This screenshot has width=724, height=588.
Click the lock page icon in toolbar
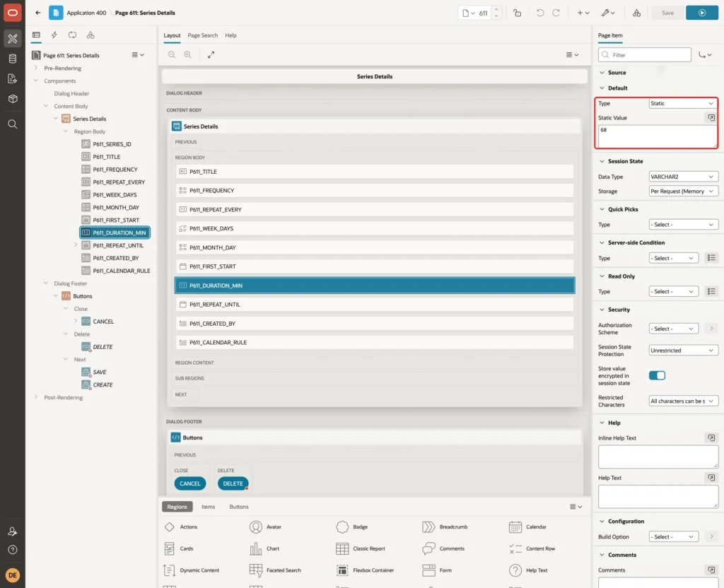517,13
